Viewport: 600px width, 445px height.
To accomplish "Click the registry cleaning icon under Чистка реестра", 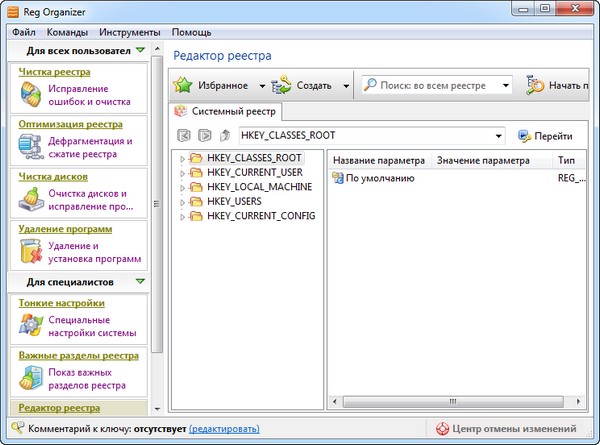I will click(x=28, y=94).
